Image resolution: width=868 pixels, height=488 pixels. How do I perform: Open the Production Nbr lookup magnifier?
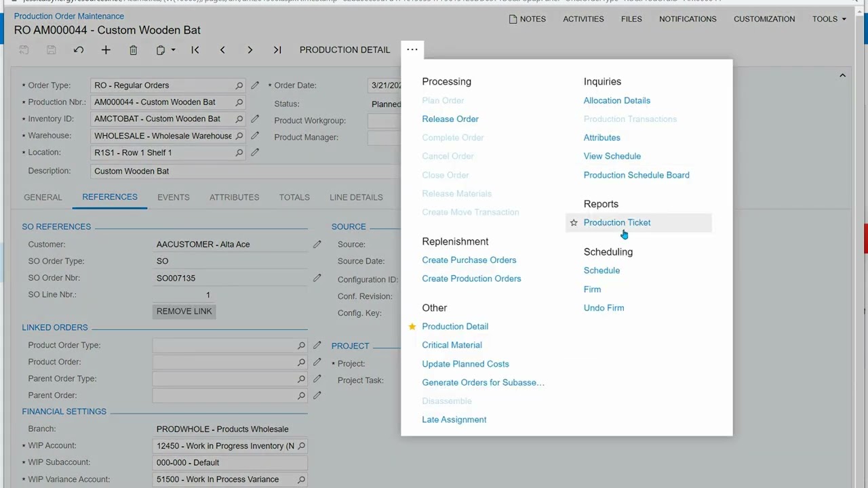[x=239, y=102]
